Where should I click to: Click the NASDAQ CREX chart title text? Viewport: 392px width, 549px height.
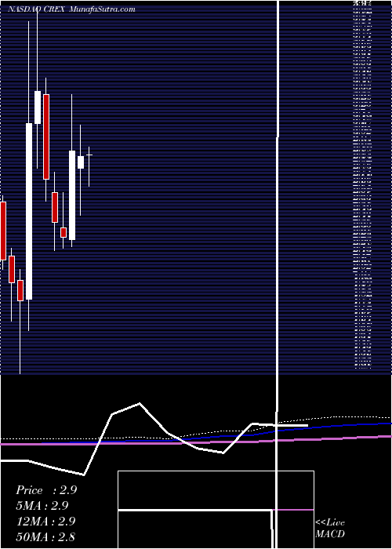pyautogui.click(x=36, y=9)
